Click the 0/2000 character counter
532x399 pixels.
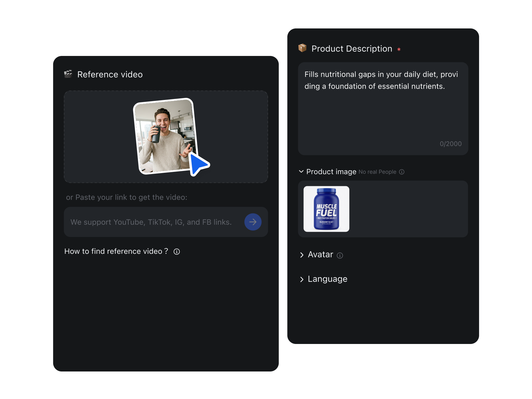tap(450, 144)
